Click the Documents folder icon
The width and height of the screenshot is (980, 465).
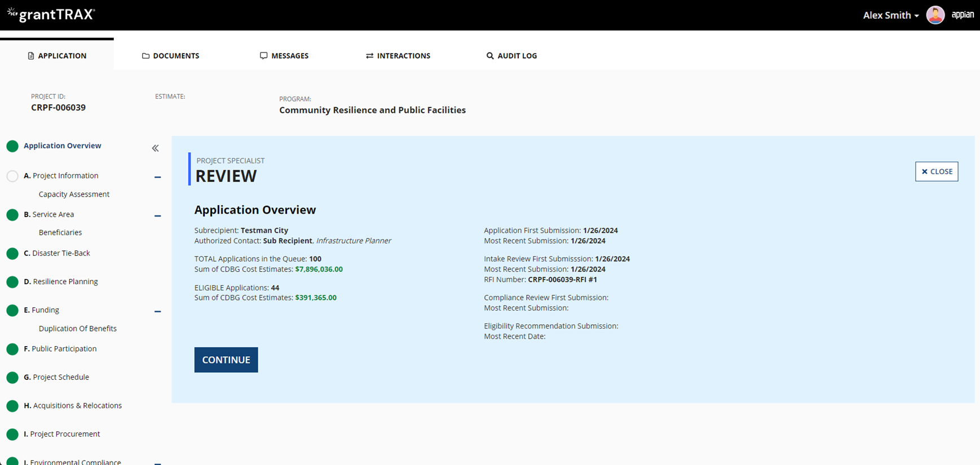pos(145,56)
